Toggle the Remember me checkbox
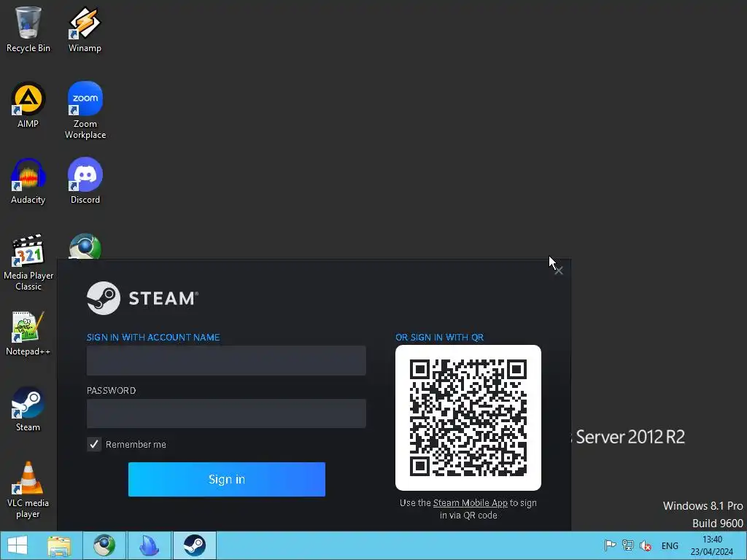This screenshot has width=747, height=560. (94, 444)
